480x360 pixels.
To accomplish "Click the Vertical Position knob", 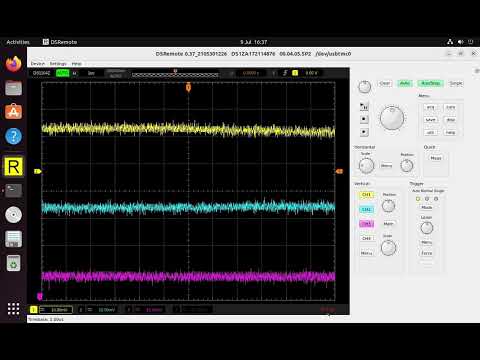I will point(388,206).
